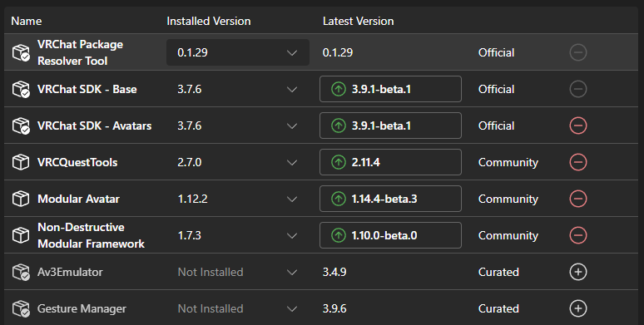Select the Gesture Manager name text

(x=82, y=308)
